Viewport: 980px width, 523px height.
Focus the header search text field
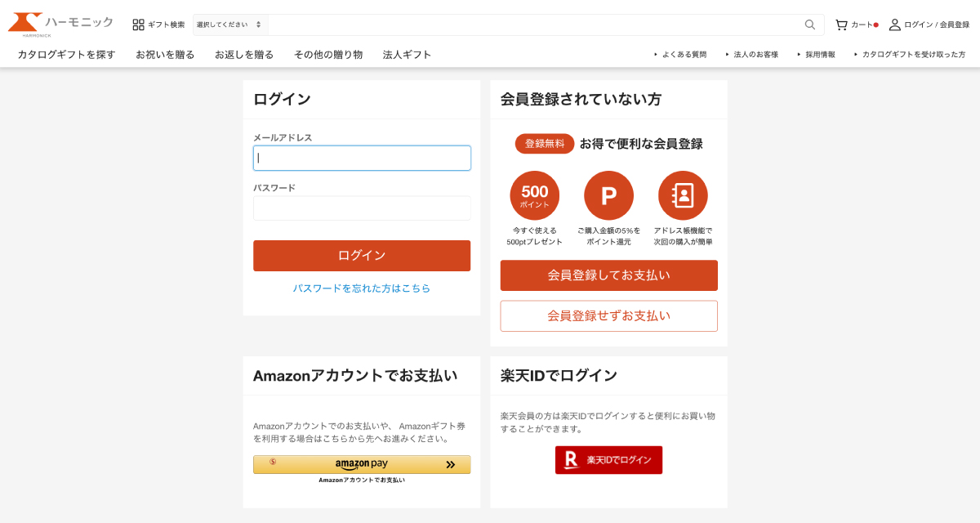534,25
